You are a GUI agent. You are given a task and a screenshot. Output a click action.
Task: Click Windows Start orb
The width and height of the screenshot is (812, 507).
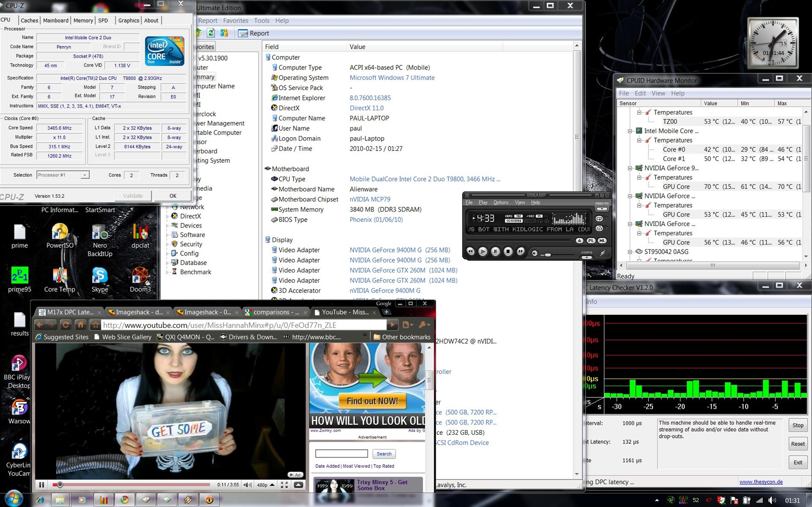[x=14, y=498]
